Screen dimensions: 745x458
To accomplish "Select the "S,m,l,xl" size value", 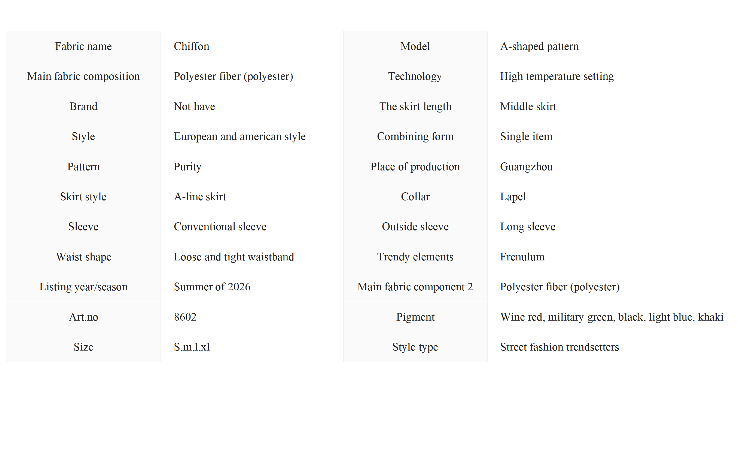I will pos(192,347).
